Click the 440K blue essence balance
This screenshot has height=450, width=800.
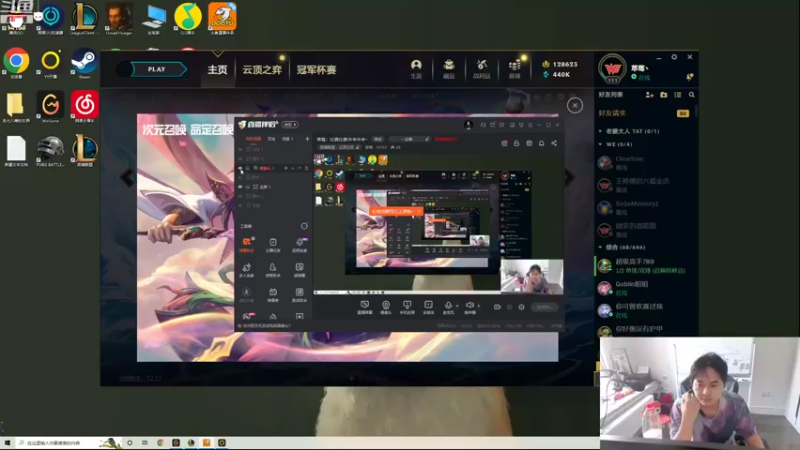pos(557,74)
